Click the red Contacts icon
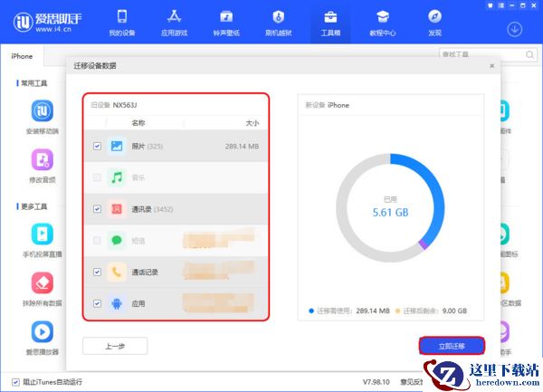543x392 pixels. [117, 209]
